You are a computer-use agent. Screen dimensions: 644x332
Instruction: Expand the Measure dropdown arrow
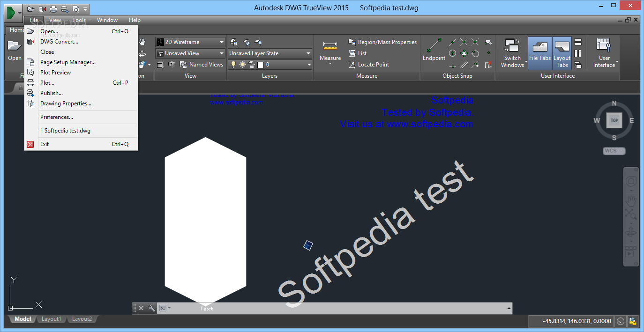coord(330,64)
